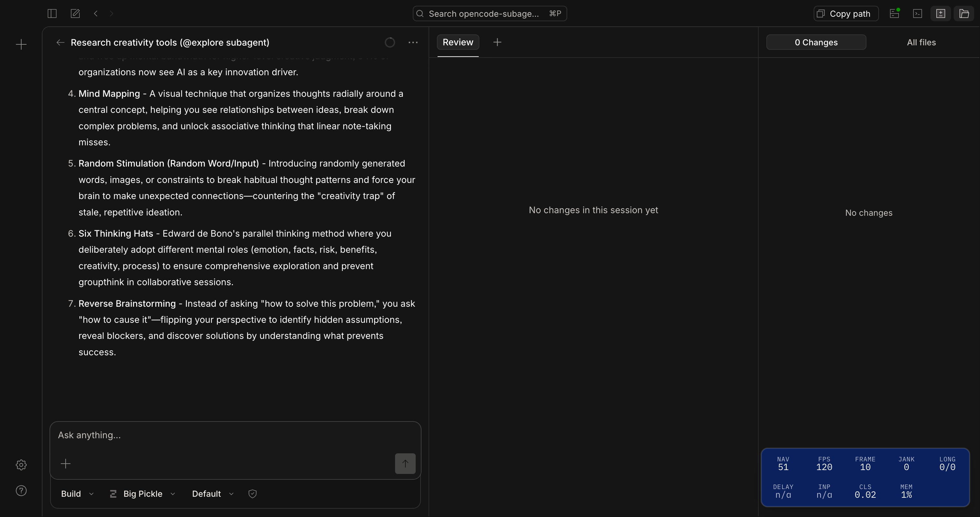The width and height of the screenshot is (980, 517).
Task: Toggle the terminal panel icon
Action: pos(918,14)
